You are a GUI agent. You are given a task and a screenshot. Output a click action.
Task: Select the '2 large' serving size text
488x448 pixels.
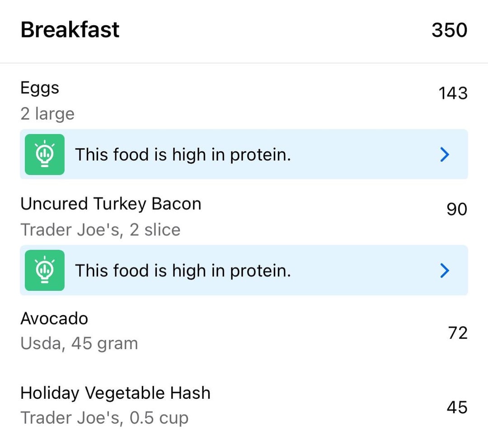point(47,114)
